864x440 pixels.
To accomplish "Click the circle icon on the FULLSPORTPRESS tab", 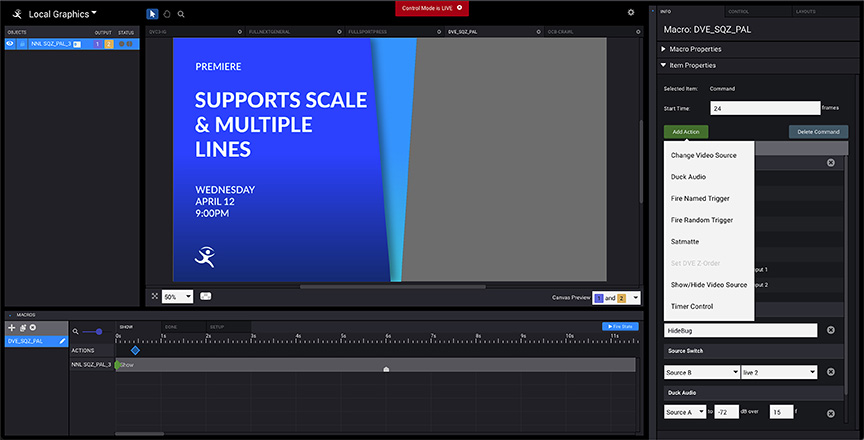I will click(439, 32).
